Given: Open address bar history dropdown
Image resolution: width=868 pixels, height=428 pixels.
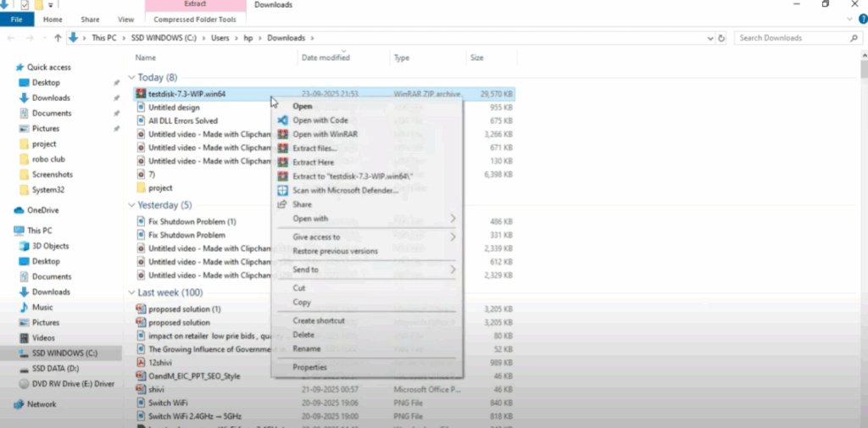Looking at the screenshot, I should click(x=710, y=38).
